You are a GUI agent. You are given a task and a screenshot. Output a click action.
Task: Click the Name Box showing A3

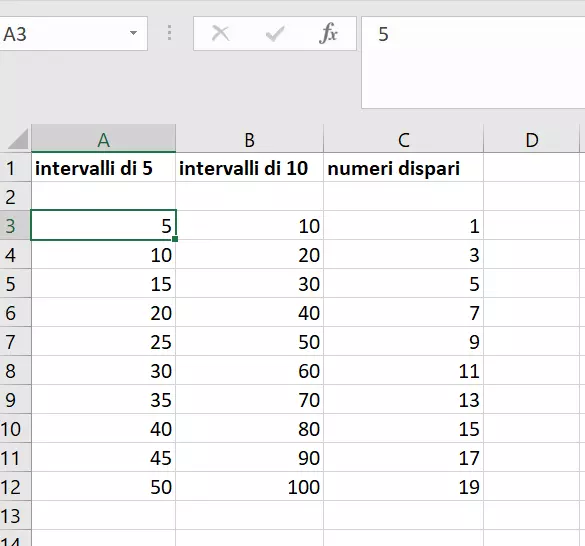coord(73,34)
